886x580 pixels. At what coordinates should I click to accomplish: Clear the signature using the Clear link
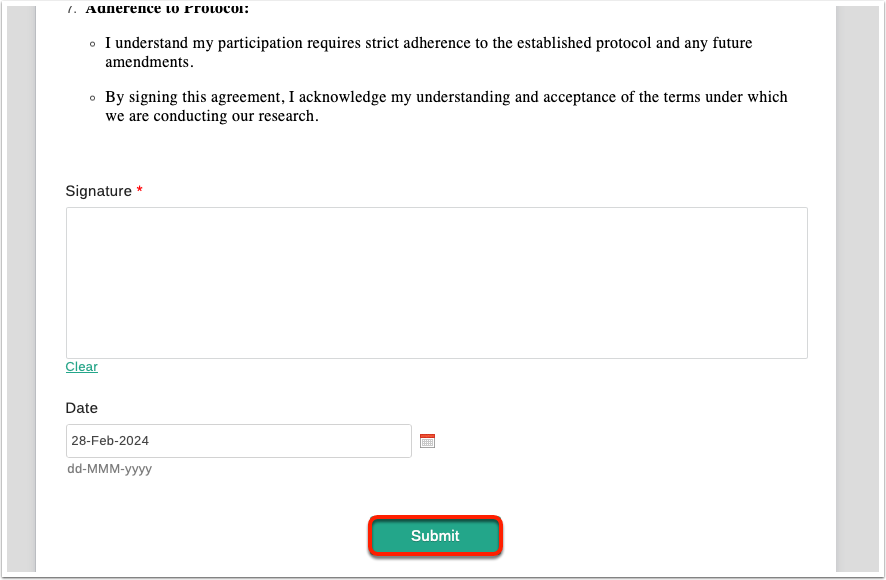click(x=81, y=366)
